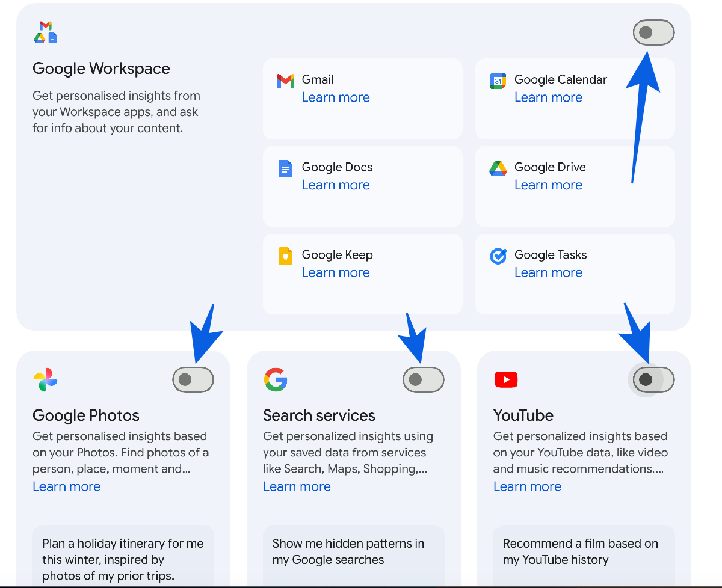Click the Gmail envelope icon
Viewport: 722px width, 588px height.
coord(285,81)
